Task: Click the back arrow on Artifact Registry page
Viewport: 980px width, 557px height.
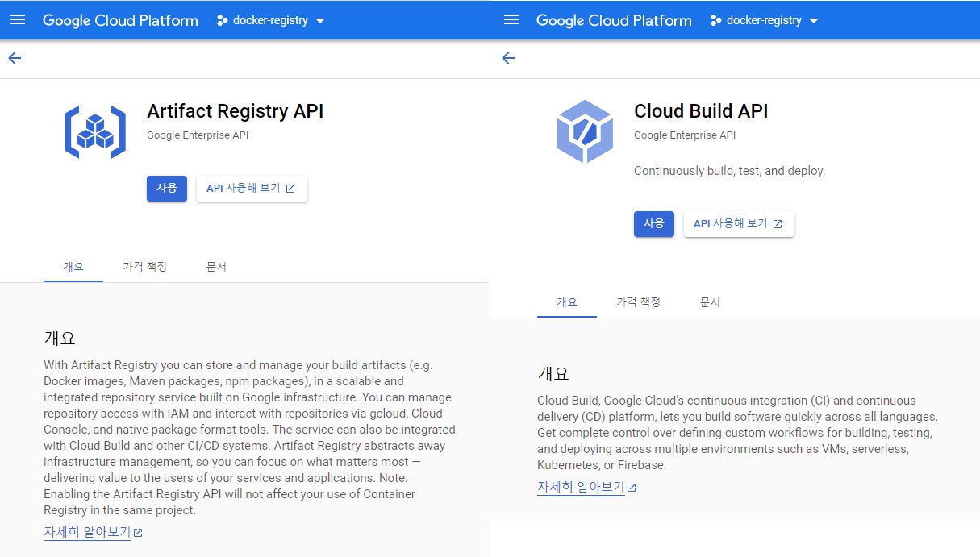Action: tap(15, 57)
